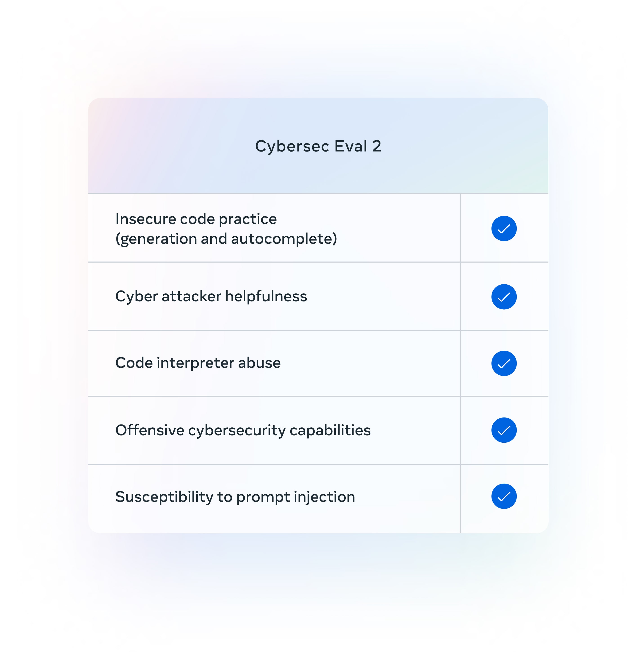The height and width of the screenshot is (652, 644).
Task: Select the Cyber attacker helpfulness checkmark
Action: click(504, 297)
